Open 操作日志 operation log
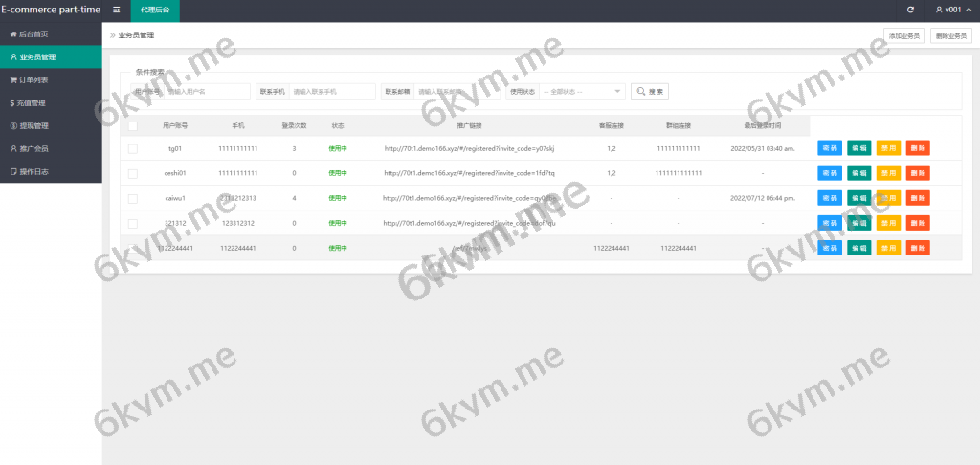The width and height of the screenshot is (980, 465). coord(33,171)
